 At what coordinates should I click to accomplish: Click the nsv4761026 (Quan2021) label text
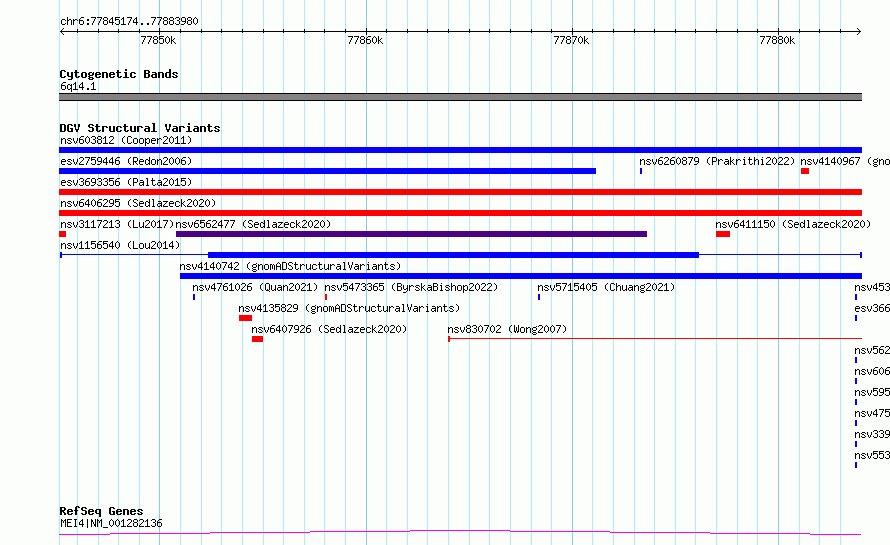255,287
